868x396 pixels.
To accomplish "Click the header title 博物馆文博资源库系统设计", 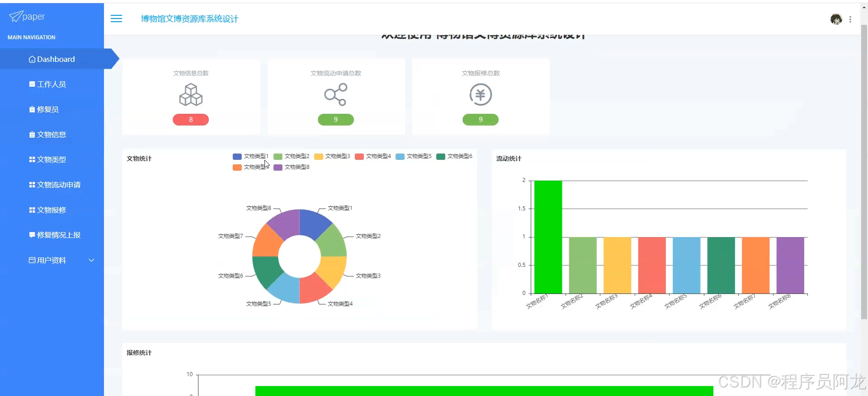I will [x=189, y=19].
